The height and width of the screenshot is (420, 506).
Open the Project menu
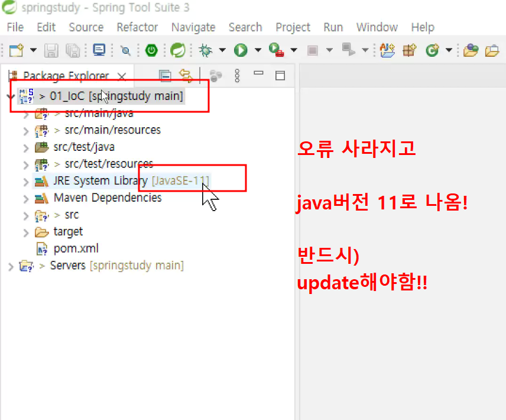(293, 27)
